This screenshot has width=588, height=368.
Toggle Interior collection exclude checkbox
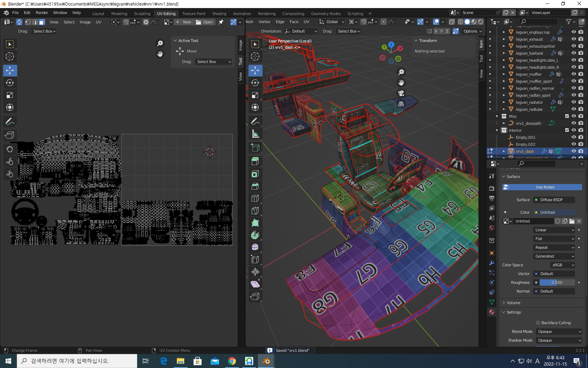pos(567,130)
